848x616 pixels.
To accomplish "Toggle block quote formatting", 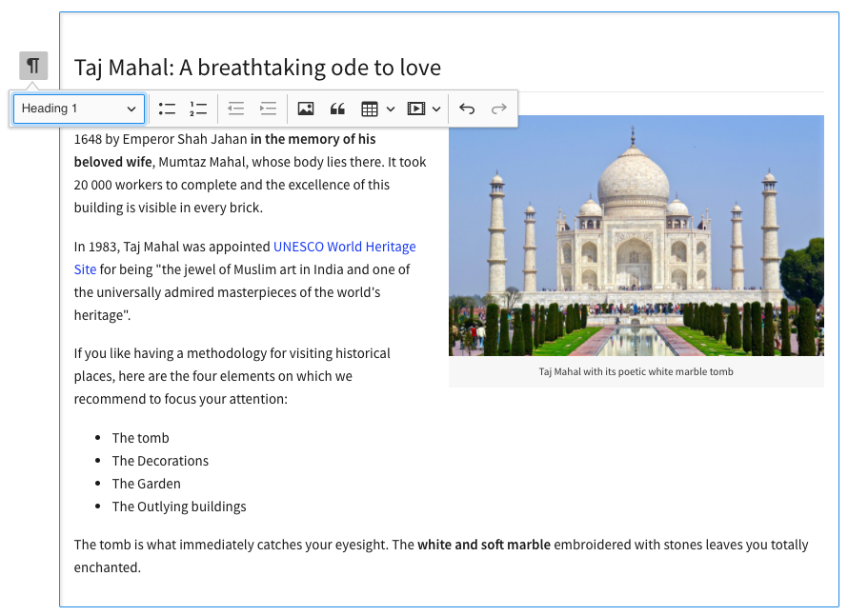I will (x=337, y=109).
